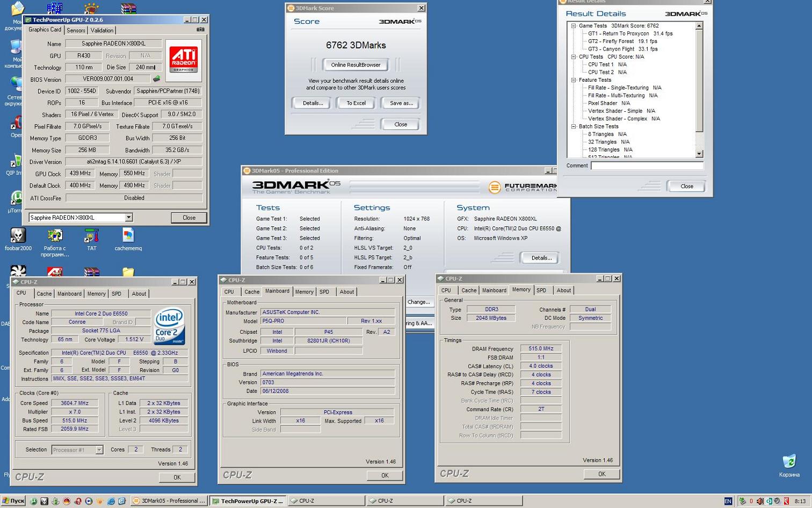Click the BIOS save chip icon in GPU-Z
Screen dimensions: 812x508
point(156,79)
